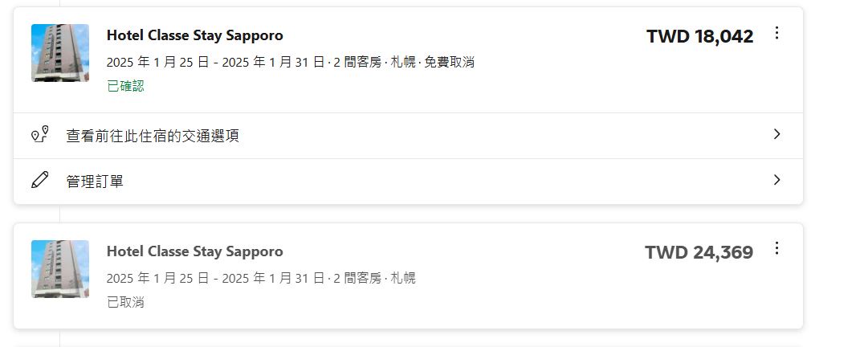Click the confirmed booking's date range line
This screenshot has width=868, height=347.
tap(215, 62)
